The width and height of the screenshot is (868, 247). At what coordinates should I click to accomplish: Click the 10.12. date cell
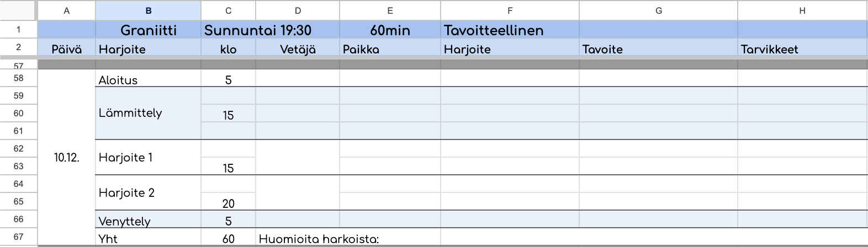point(66,157)
